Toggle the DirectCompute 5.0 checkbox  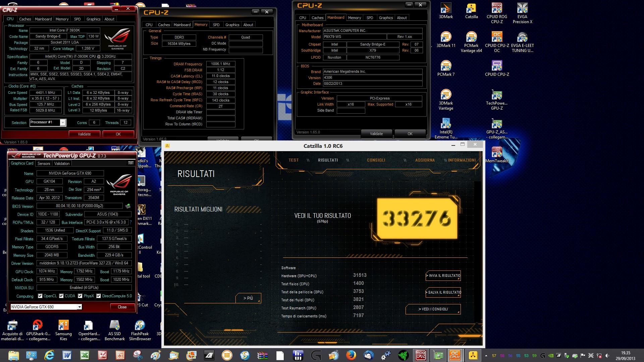[99, 296]
